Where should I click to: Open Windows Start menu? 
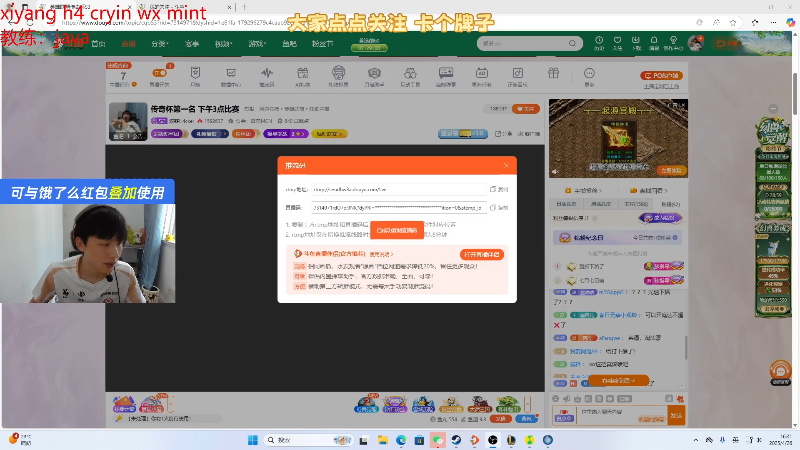coord(253,440)
